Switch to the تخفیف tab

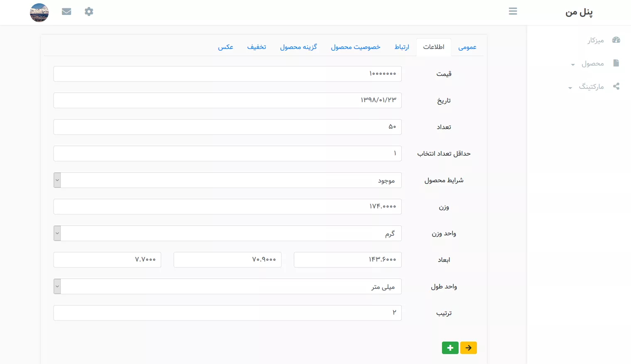[x=257, y=47]
